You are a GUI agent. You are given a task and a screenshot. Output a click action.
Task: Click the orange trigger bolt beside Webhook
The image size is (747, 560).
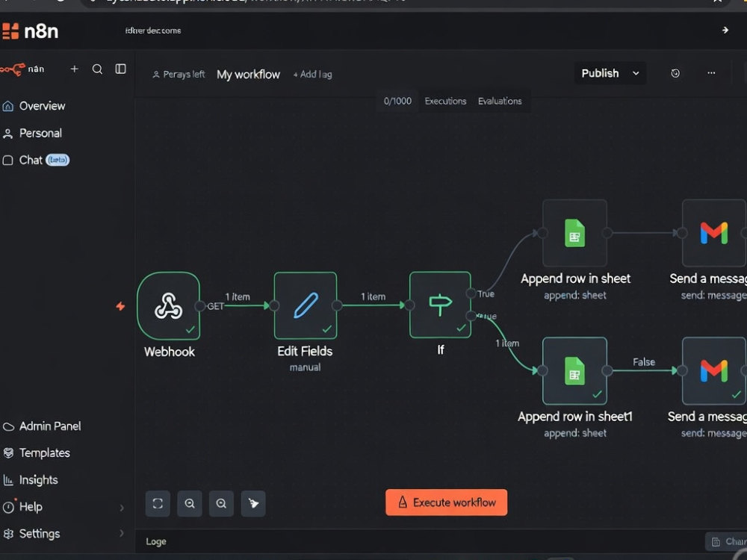click(120, 306)
